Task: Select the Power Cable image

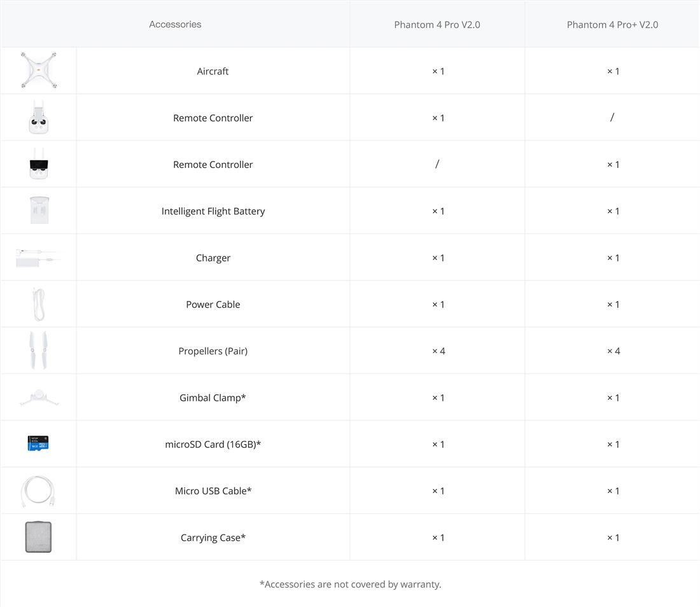Action: click(38, 304)
